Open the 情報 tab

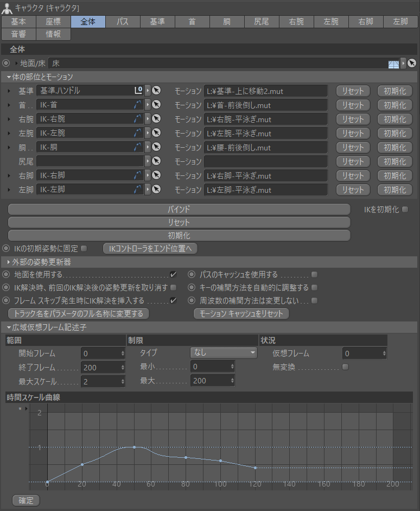(x=53, y=34)
